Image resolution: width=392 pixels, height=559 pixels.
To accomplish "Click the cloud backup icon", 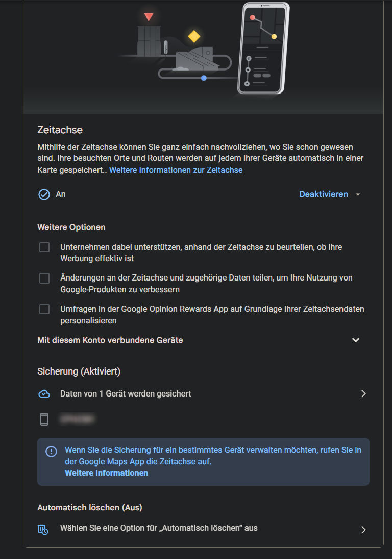I will (x=44, y=393).
